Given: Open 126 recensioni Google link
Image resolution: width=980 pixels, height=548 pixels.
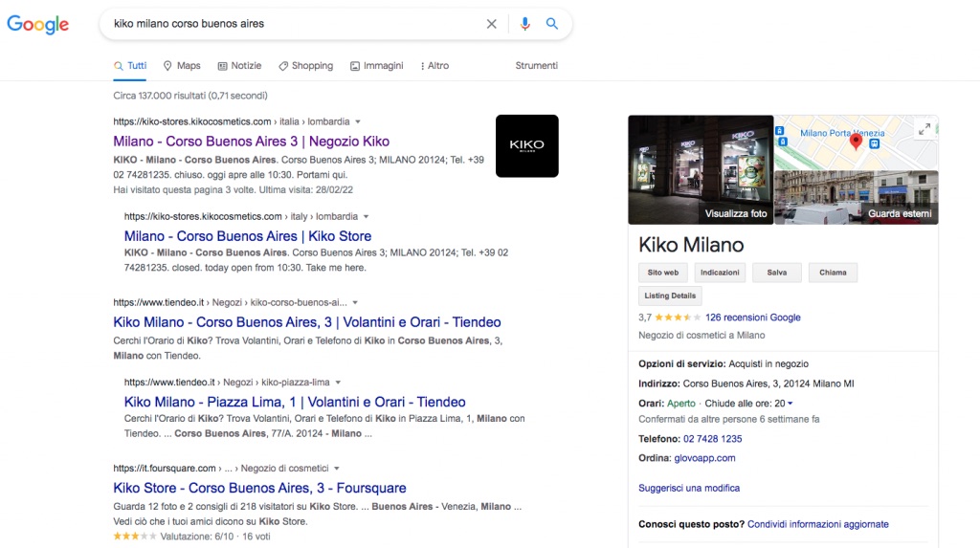Looking at the screenshot, I should [x=752, y=318].
